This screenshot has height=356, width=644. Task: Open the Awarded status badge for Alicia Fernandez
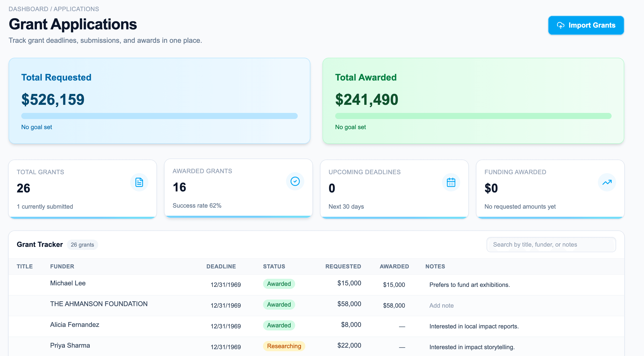tap(279, 325)
